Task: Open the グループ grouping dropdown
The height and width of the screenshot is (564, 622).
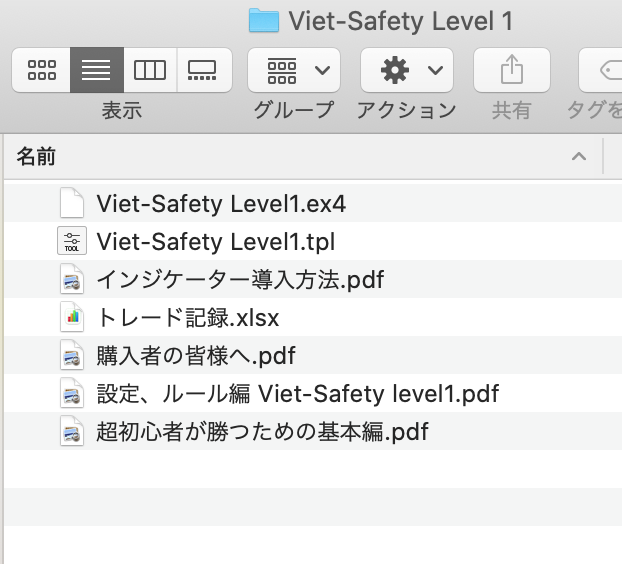Action: (x=294, y=70)
